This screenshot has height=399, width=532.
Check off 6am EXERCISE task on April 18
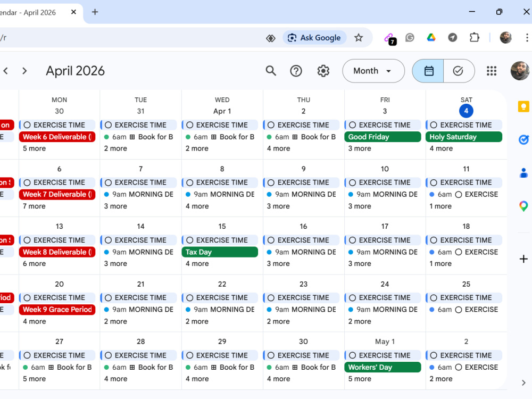[x=459, y=252]
